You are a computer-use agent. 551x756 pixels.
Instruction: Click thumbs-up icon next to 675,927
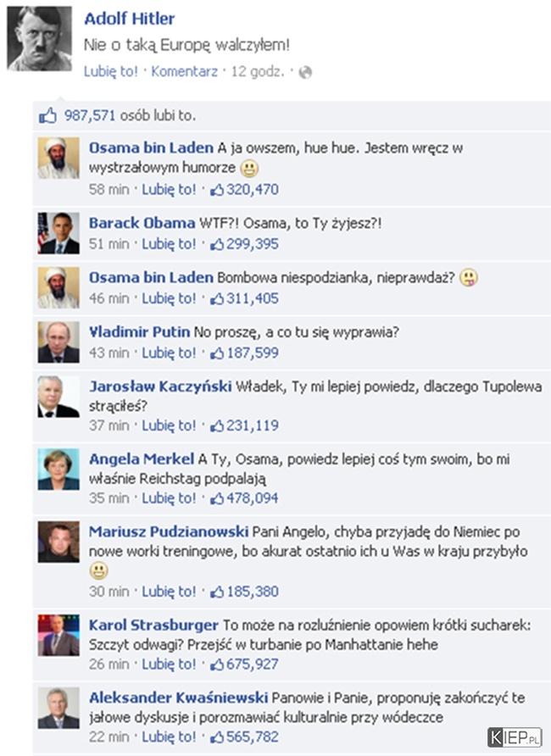pos(217,664)
